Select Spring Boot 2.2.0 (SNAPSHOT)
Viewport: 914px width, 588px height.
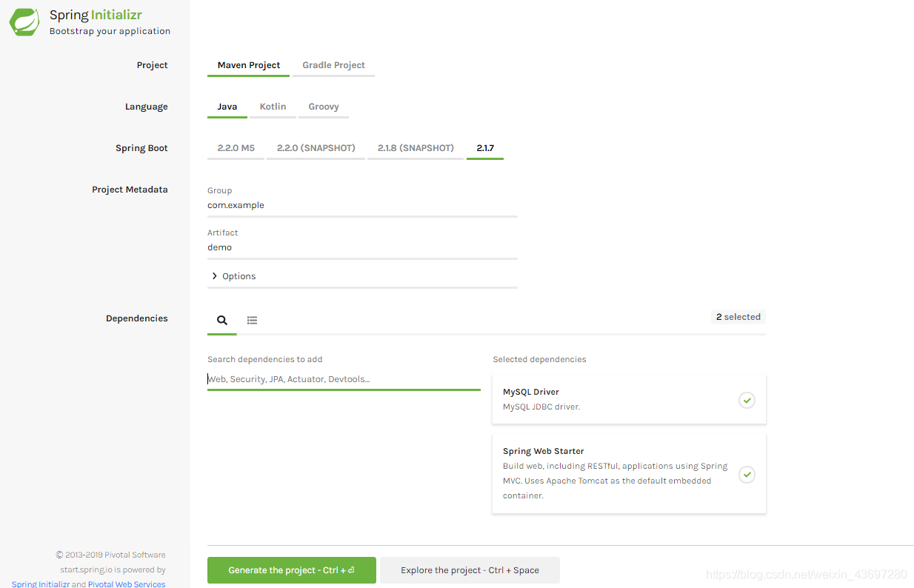(316, 148)
